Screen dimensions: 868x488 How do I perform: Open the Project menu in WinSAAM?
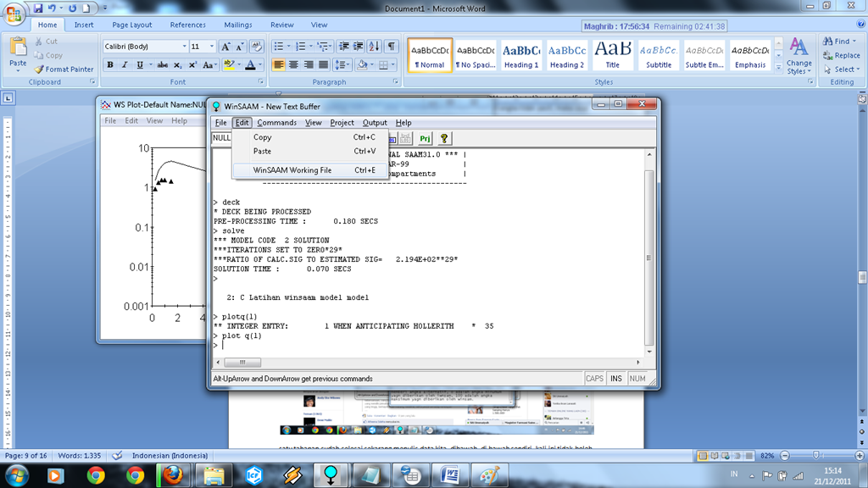point(342,123)
